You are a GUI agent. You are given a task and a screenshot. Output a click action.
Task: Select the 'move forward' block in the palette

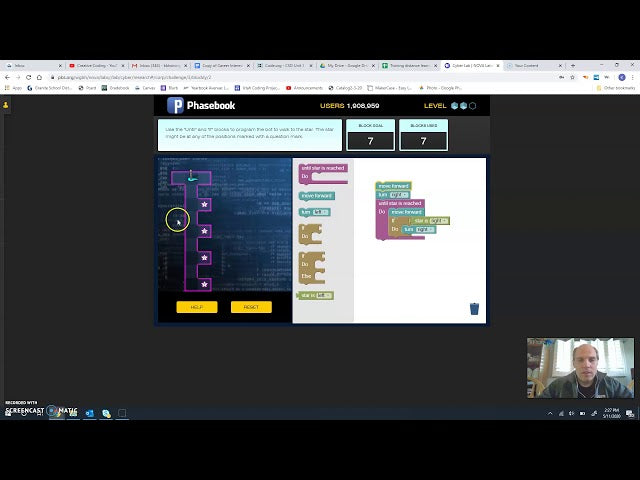(x=317, y=195)
